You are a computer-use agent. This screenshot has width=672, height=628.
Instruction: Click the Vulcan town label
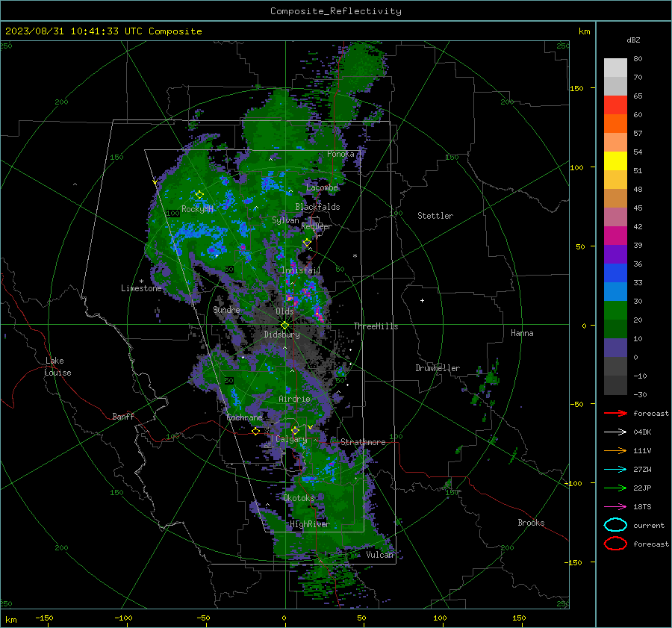[379, 555]
